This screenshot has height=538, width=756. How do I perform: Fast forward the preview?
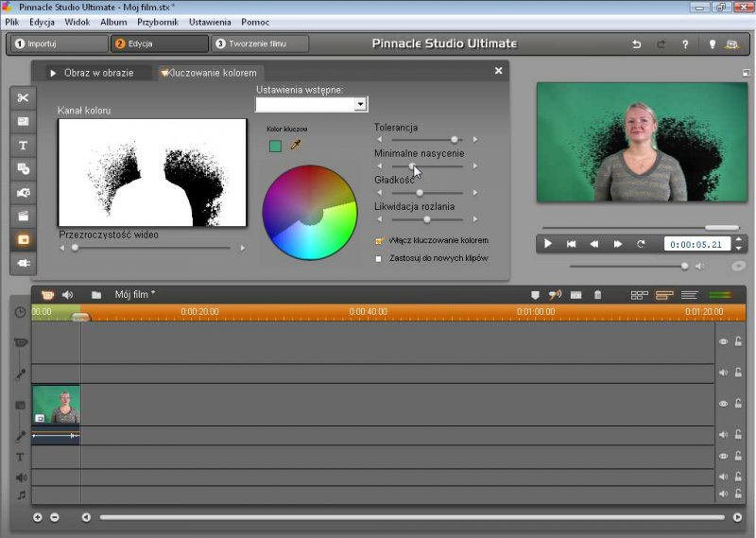coord(617,244)
